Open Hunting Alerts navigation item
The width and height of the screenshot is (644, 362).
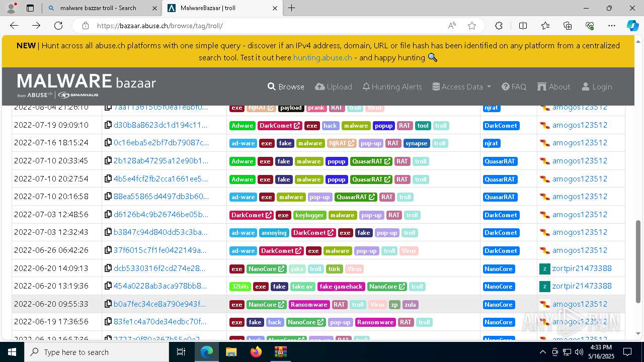coord(392,86)
